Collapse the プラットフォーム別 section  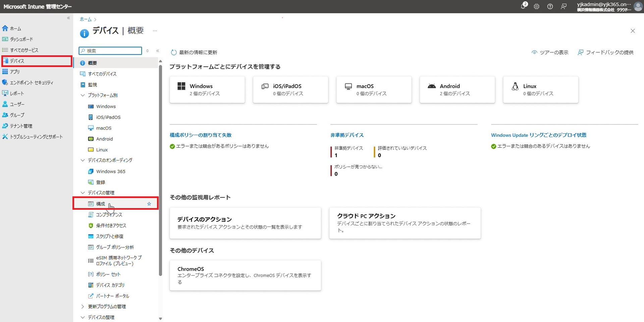[83, 95]
